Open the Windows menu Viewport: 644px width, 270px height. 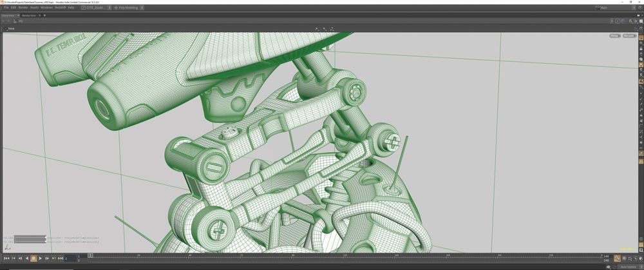point(47,7)
